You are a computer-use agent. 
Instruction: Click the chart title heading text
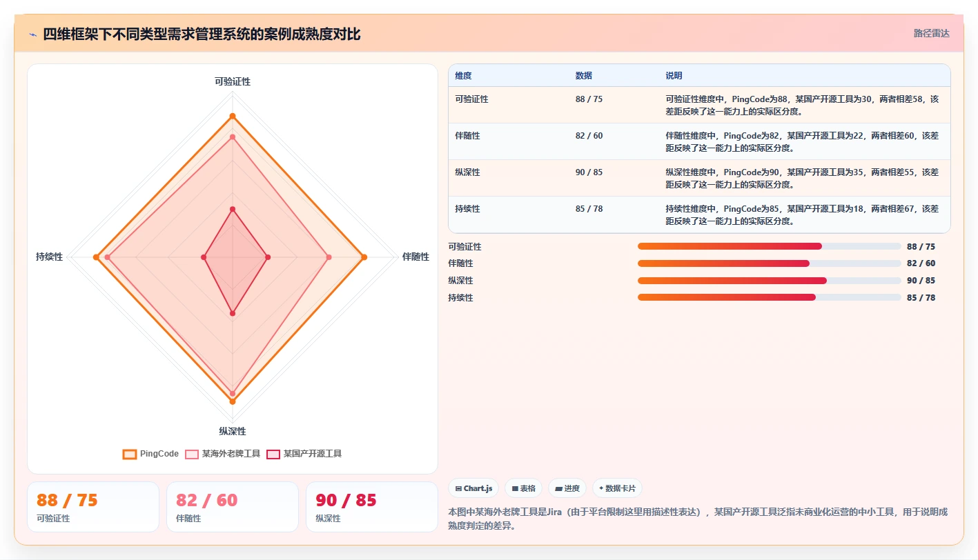pyautogui.click(x=202, y=34)
